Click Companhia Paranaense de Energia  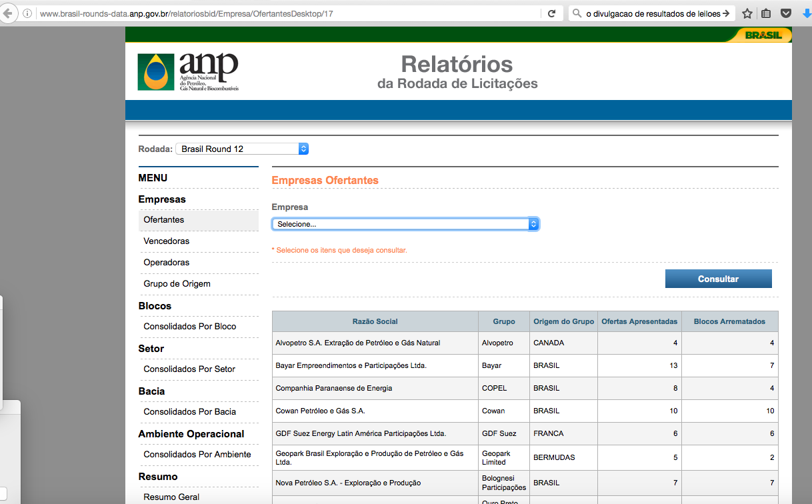coord(333,388)
